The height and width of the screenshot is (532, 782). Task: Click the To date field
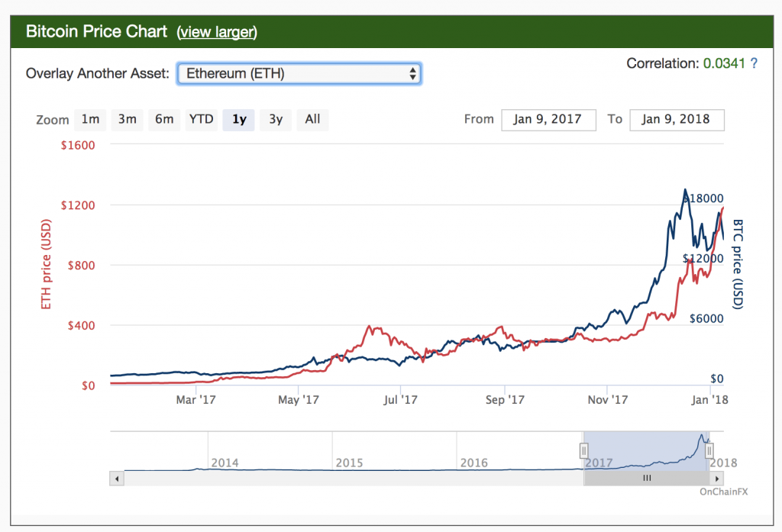(x=677, y=119)
